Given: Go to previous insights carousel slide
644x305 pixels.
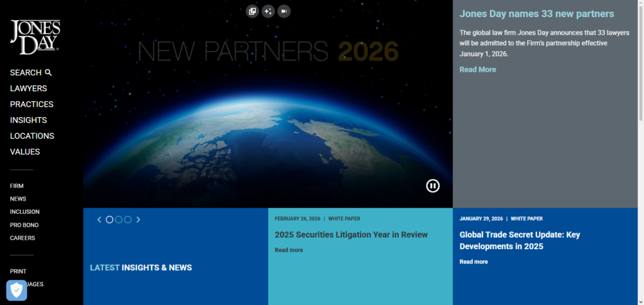Looking at the screenshot, I should [x=99, y=219].
